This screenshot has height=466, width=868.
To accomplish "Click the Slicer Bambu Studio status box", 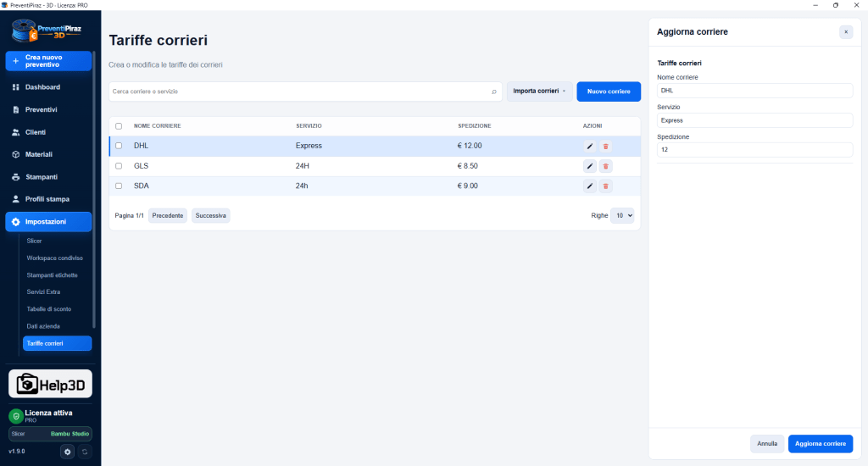I will [50, 434].
